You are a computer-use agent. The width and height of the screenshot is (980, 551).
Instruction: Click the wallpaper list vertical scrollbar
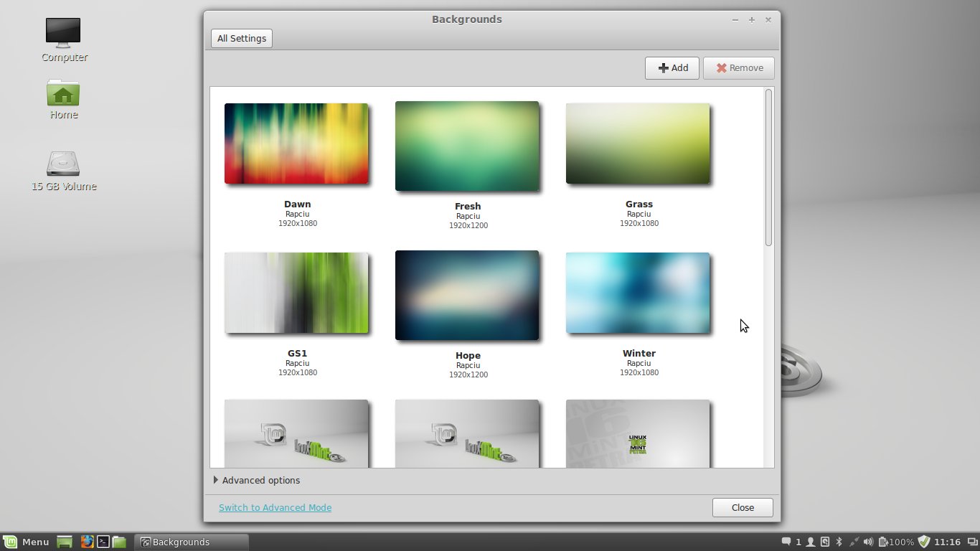pos(768,168)
